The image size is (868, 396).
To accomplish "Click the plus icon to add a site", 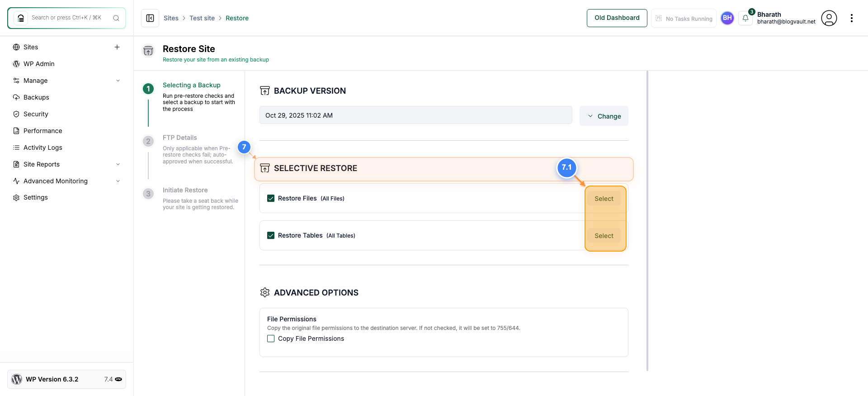I will pyautogui.click(x=117, y=47).
